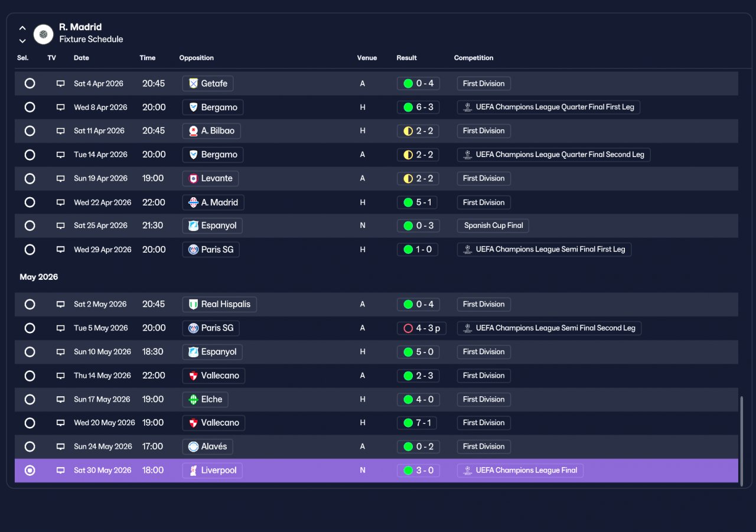The image size is (756, 532).
Task: Click the up chevron beside R. Madrid
Action: pos(22,28)
